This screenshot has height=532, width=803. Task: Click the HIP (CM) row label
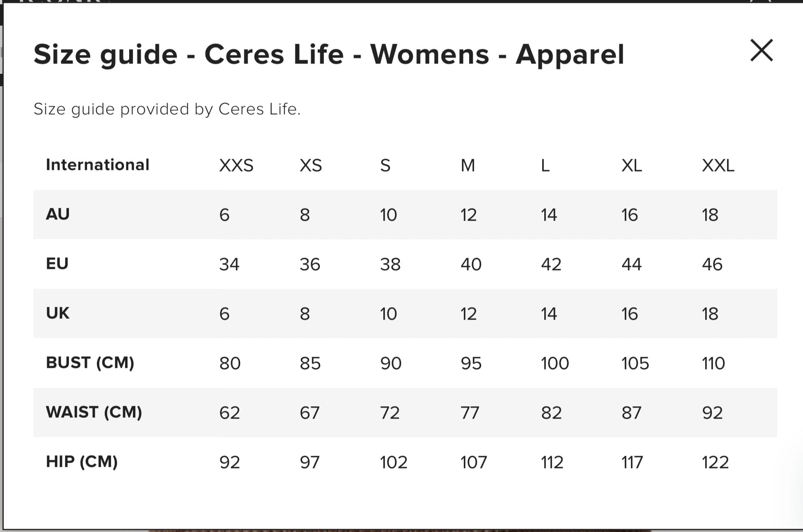click(82, 462)
